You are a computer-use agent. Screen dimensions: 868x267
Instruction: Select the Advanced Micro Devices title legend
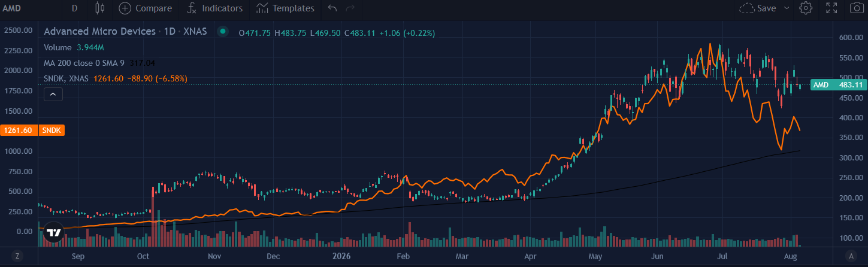pyautogui.click(x=125, y=32)
